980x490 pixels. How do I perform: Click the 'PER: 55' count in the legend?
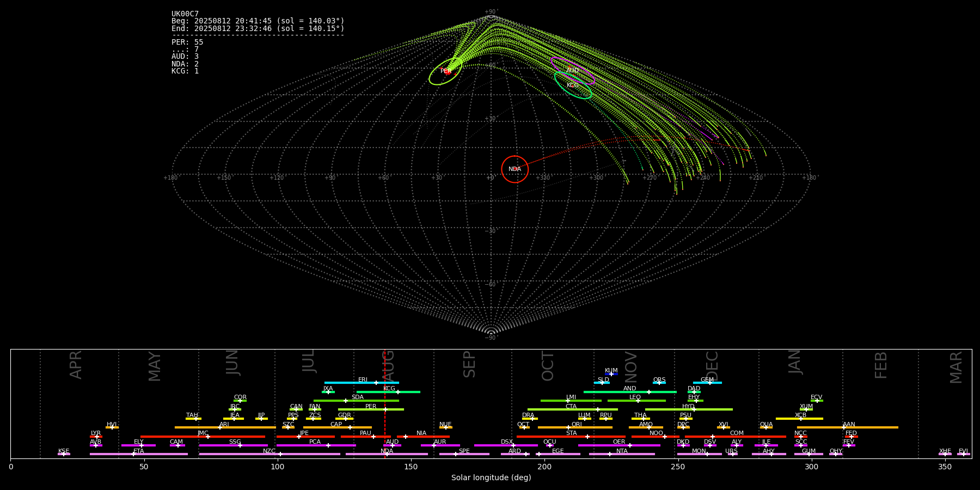pyautogui.click(x=187, y=42)
